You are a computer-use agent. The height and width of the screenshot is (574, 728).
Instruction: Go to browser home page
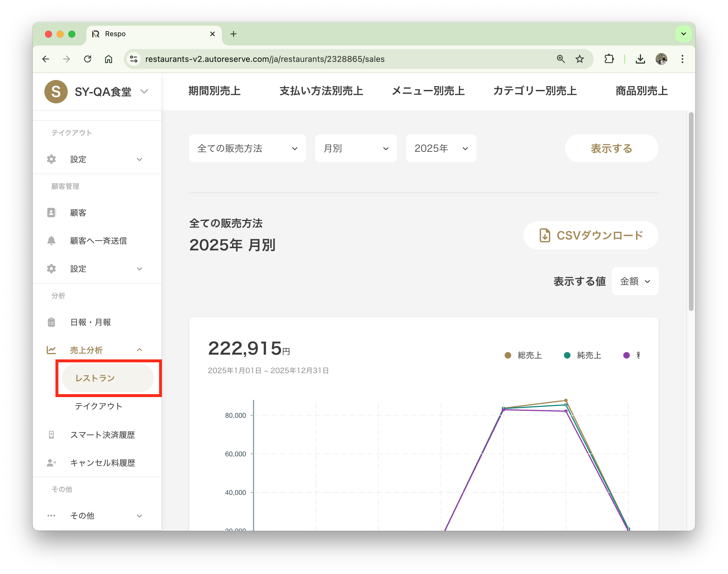point(109,59)
